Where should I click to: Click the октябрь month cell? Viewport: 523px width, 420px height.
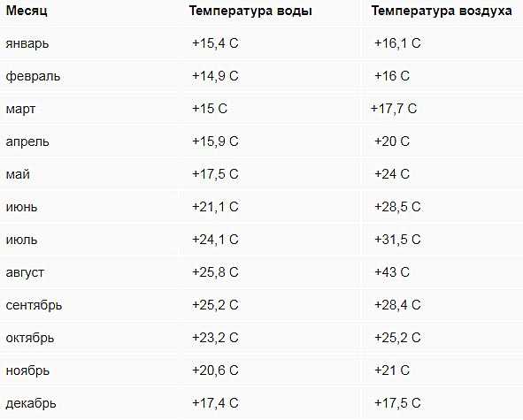30,338
